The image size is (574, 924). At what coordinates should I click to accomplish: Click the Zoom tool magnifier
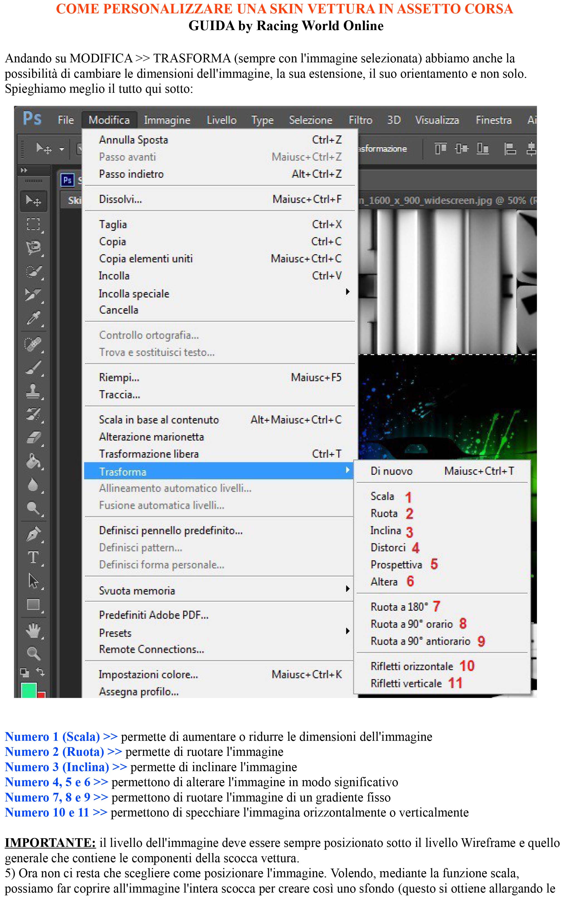(x=33, y=653)
